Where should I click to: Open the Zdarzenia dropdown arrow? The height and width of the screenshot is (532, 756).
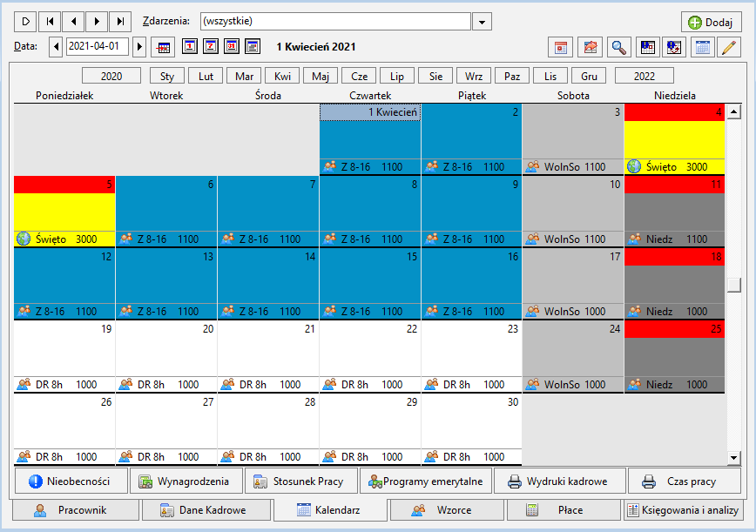pyautogui.click(x=482, y=22)
